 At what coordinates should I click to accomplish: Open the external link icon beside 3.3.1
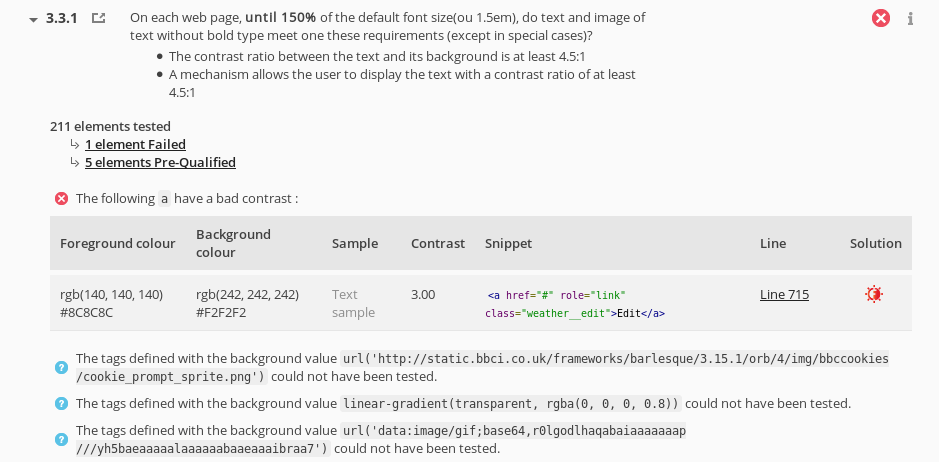pyautogui.click(x=98, y=18)
